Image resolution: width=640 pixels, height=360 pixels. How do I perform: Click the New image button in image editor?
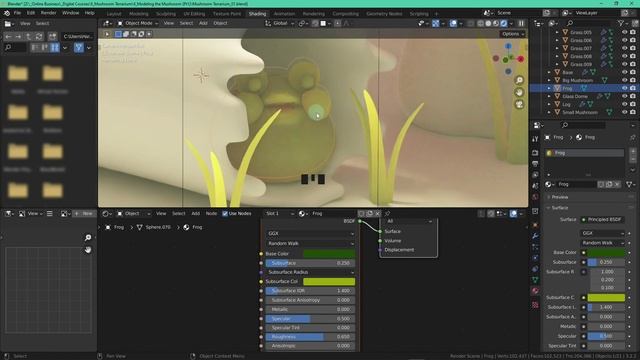84,213
